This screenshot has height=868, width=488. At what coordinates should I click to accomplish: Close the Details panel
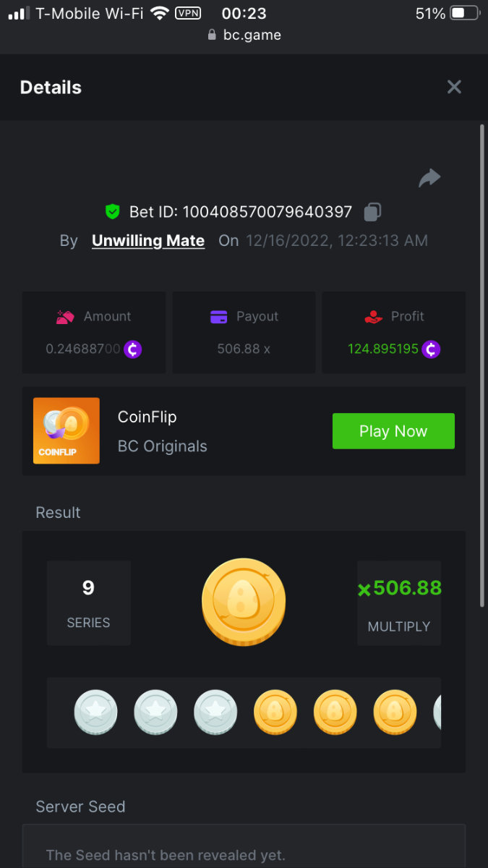(454, 88)
